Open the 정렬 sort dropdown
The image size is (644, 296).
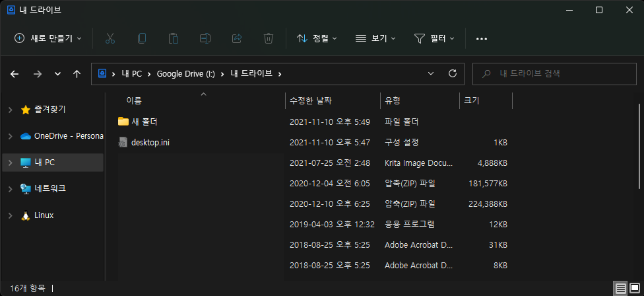[x=317, y=38]
